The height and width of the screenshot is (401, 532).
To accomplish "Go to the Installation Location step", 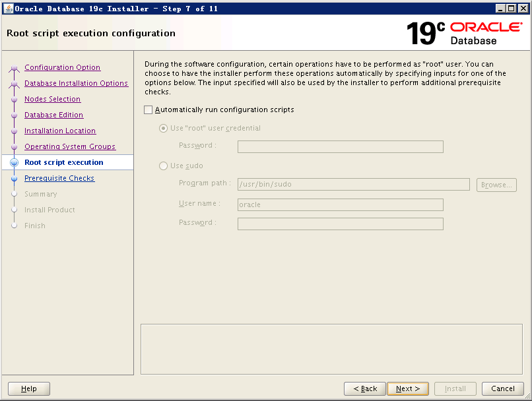I will pos(60,131).
